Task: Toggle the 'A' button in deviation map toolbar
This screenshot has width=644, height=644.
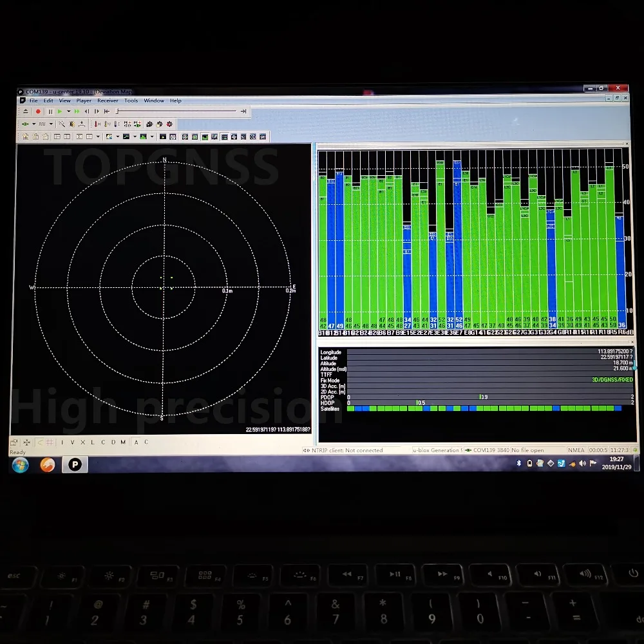Action: click(x=137, y=442)
